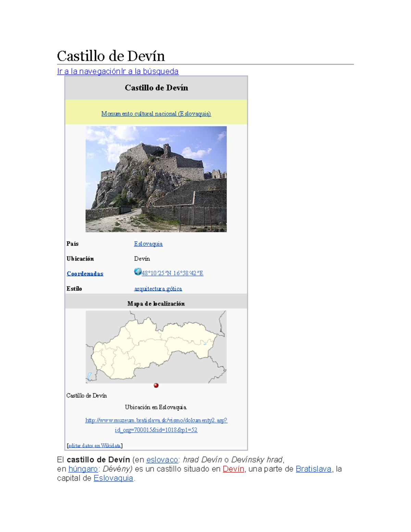411x532 pixels.
Task: Click the 'Castillo de Devín' map caption
Action: click(x=87, y=395)
